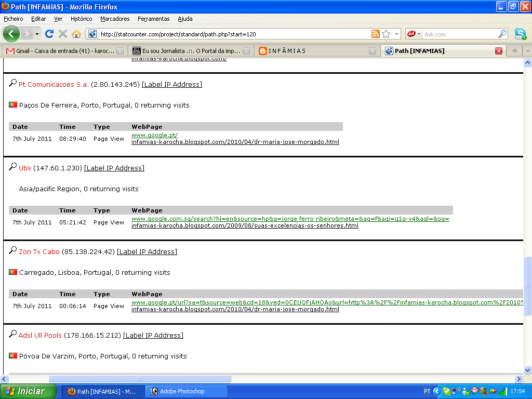
Task: Open the Ferramentas menu
Action: tap(154, 19)
